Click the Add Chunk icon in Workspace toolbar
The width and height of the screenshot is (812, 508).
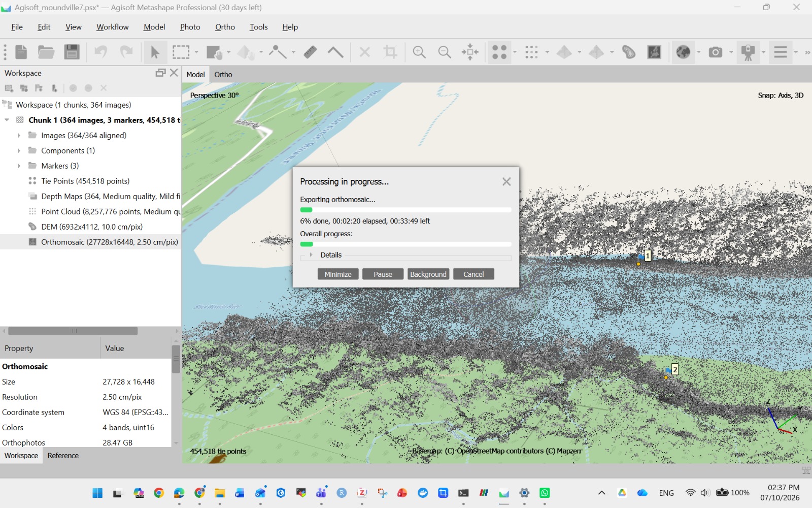[x=9, y=88]
